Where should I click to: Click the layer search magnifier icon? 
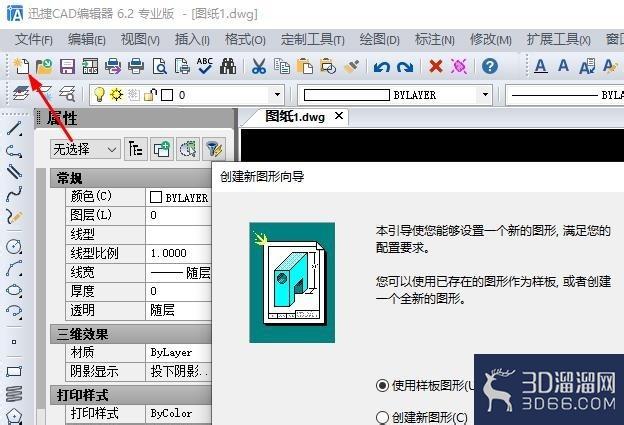click(67, 94)
